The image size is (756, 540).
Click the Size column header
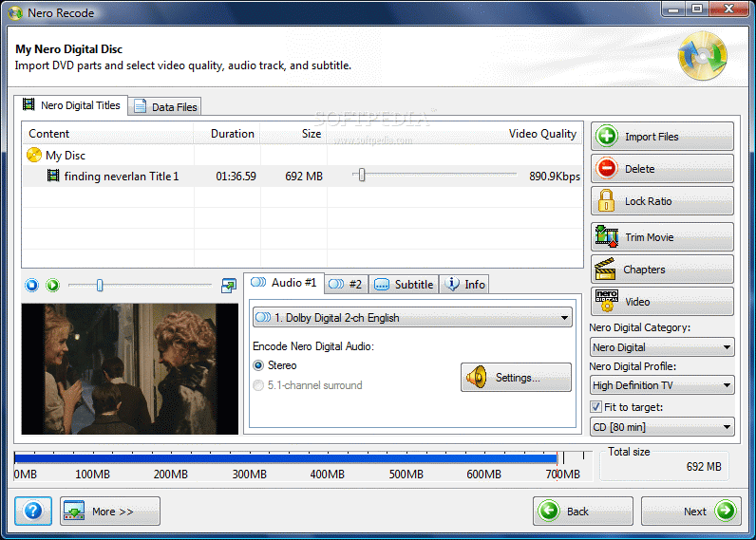click(293, 134)
